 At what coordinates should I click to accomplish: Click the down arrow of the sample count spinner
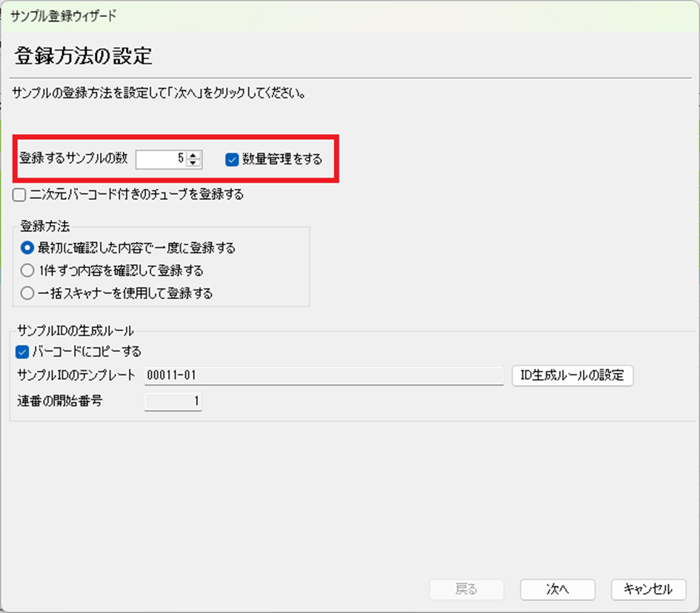pos(194,162)
